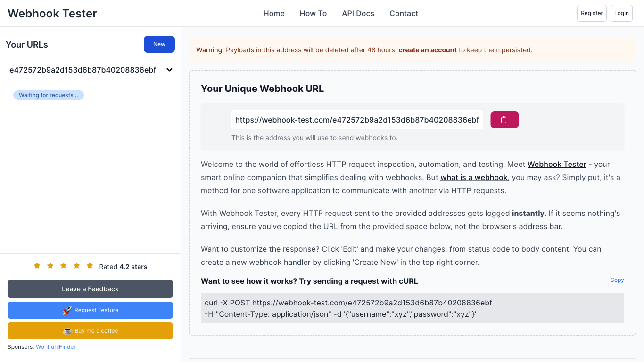
Task: Click the Your URLs heading
Action: tap(27, 45)
